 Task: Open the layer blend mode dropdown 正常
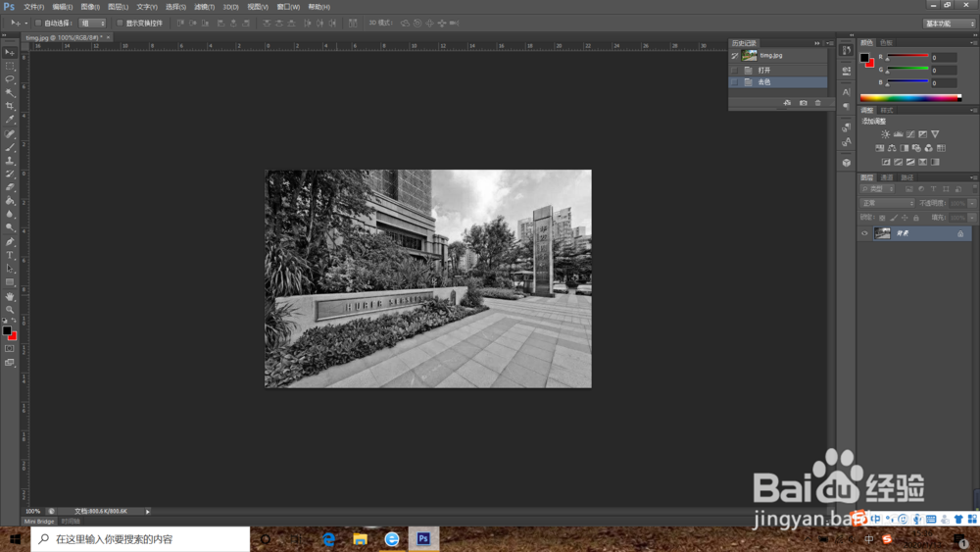[x=888, y=203]
